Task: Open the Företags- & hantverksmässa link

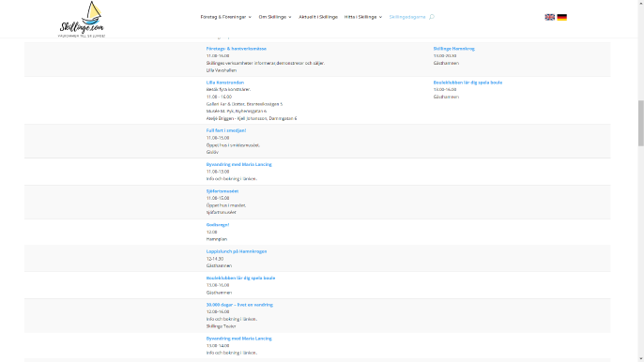Action: 237,49
